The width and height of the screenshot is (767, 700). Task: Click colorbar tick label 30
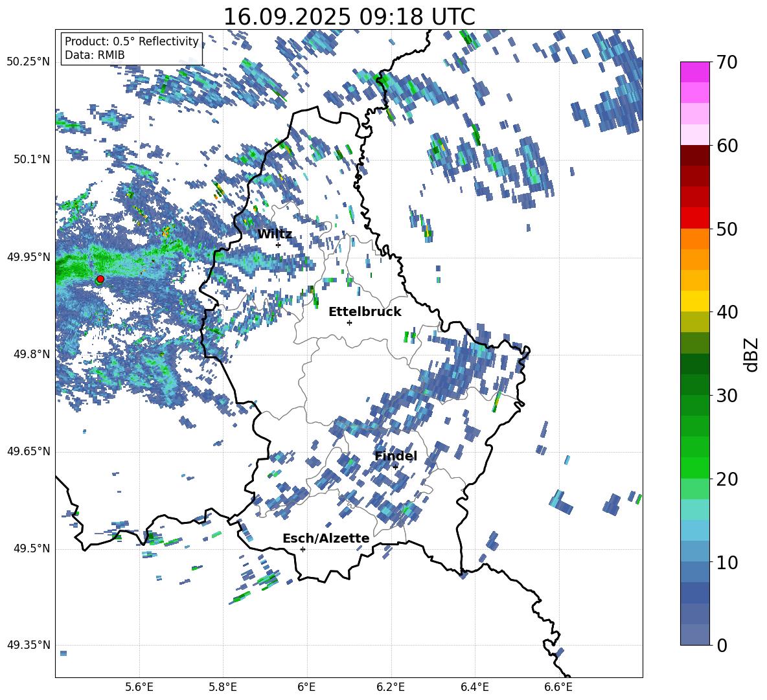tap(726, 396)
